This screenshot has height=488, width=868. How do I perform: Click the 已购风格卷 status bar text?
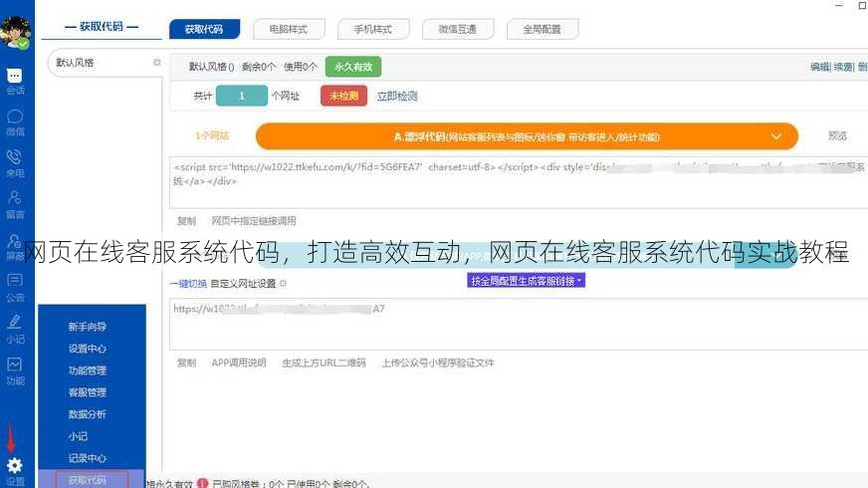click(x=291, y=484)
